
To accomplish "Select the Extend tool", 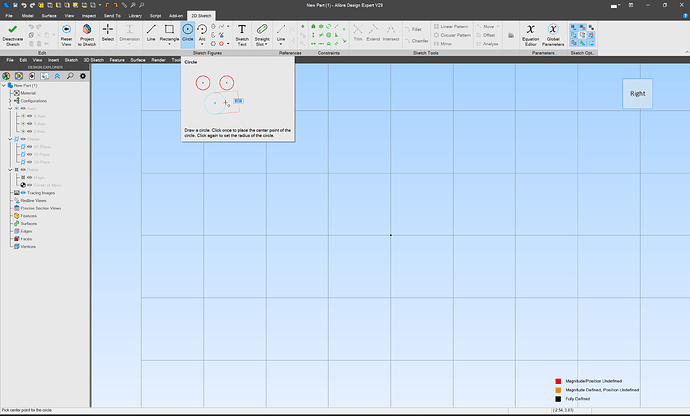I will [x=373, y=33].
